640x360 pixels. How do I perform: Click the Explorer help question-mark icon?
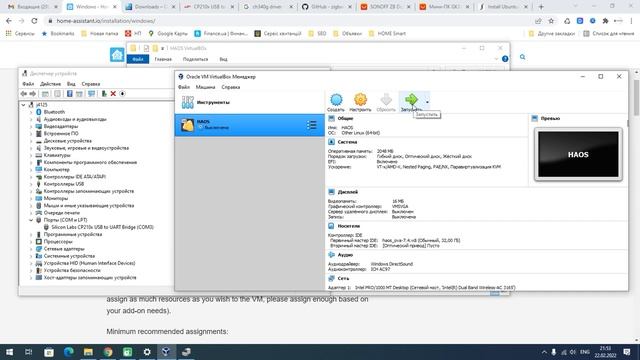(505, 59)
